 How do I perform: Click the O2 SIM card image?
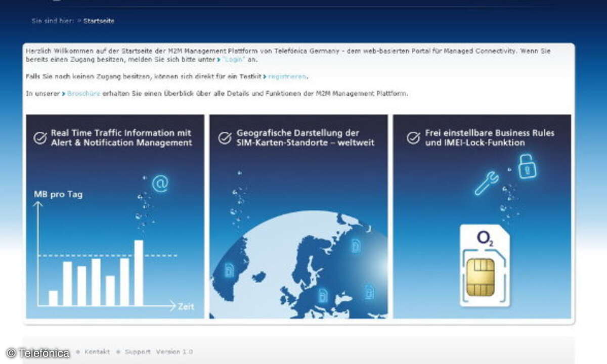click(485, 266)
